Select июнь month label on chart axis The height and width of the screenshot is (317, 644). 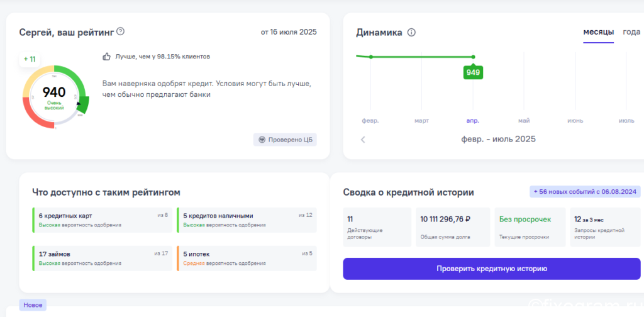(575, 121)
